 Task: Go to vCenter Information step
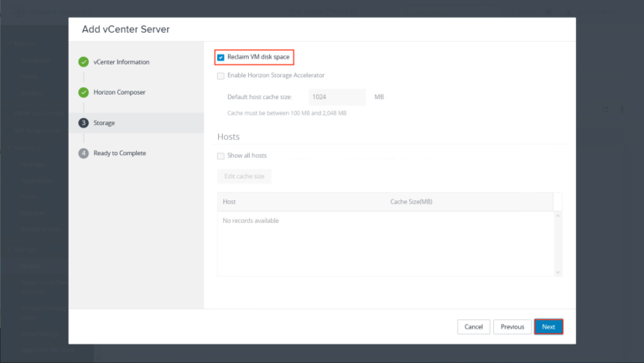pos(121,62)
